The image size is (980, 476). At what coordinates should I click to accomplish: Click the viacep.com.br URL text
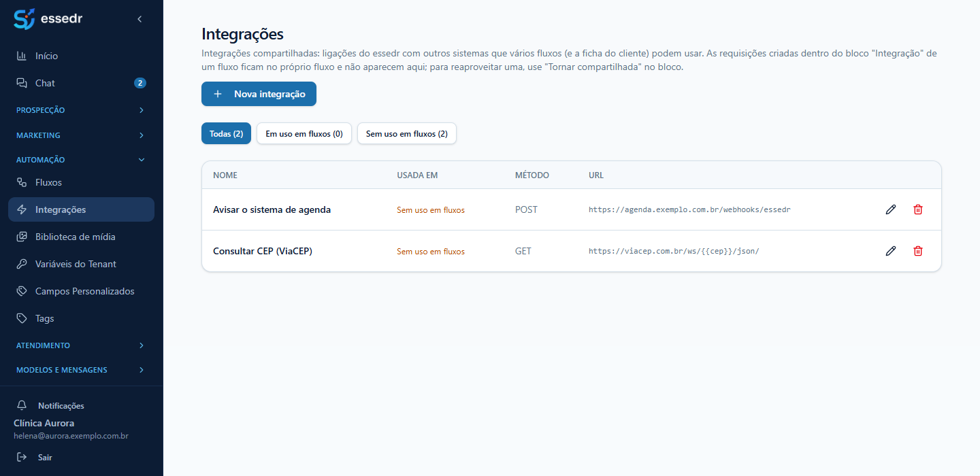(x=674, y=251)
